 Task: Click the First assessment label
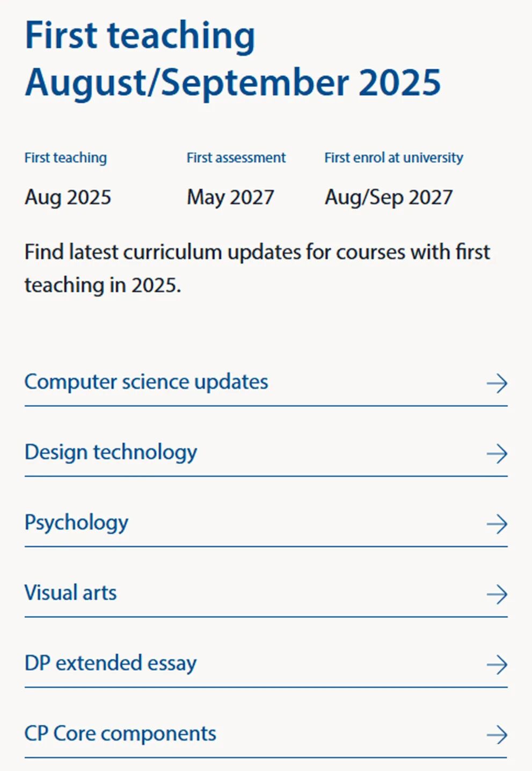click(236, 157)
